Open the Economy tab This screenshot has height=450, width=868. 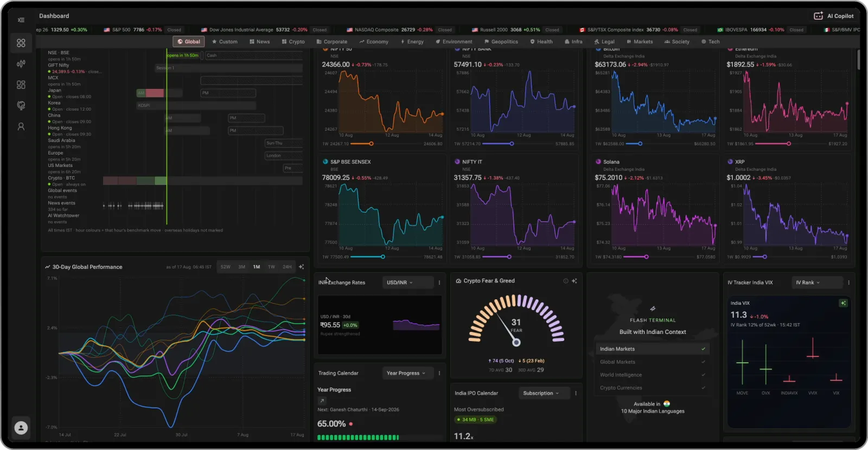[374, 41]
